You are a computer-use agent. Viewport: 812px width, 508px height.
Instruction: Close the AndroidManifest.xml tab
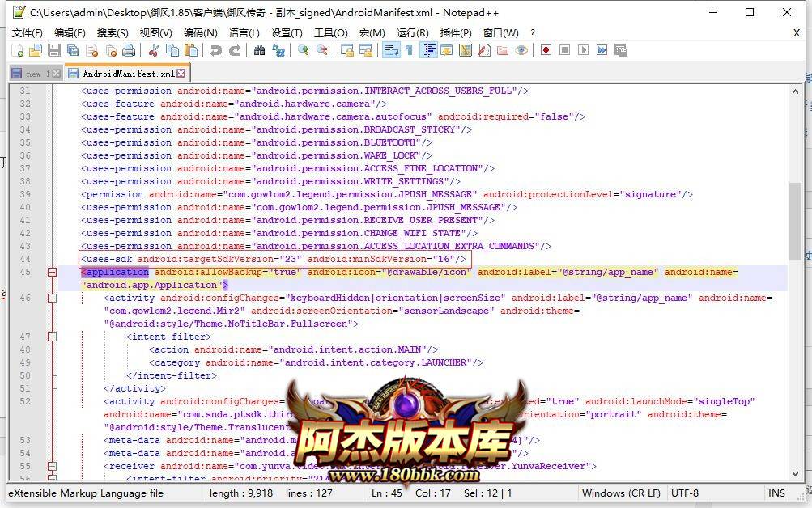click(x=181, y=74)
